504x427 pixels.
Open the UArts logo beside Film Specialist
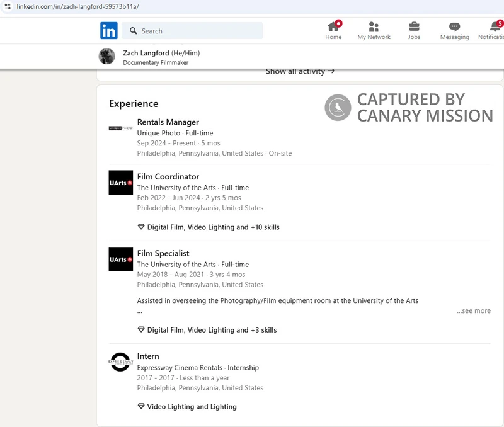(120, 259)
